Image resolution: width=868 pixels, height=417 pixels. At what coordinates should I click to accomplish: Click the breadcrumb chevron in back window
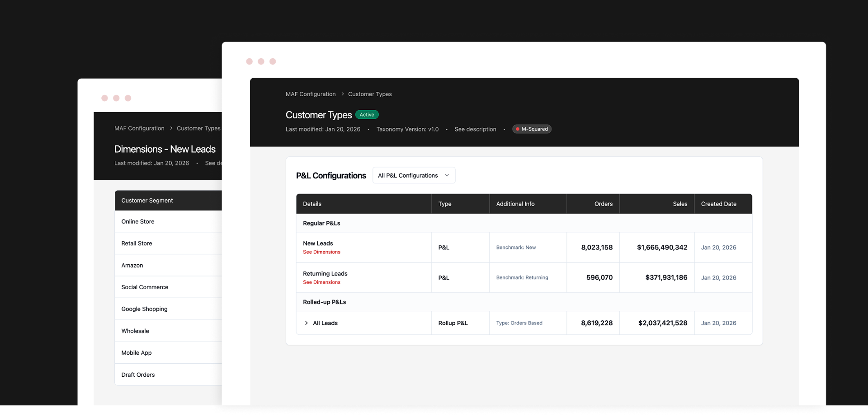[171, 128]
